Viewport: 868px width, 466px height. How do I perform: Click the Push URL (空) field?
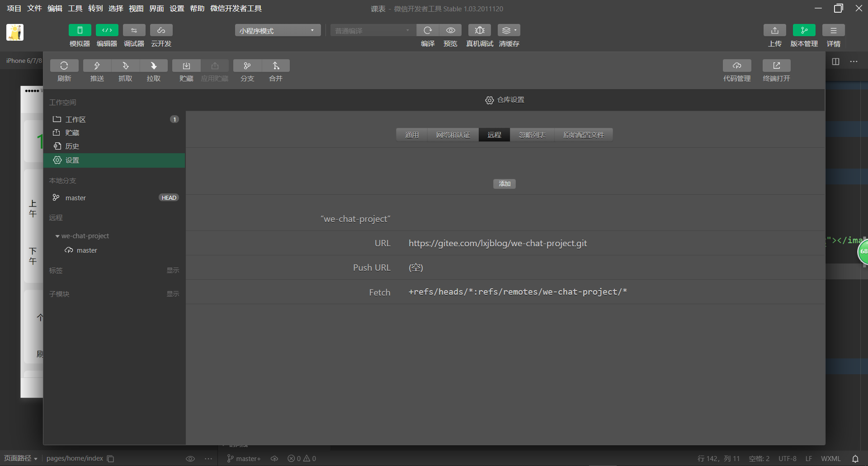[416, 268]
